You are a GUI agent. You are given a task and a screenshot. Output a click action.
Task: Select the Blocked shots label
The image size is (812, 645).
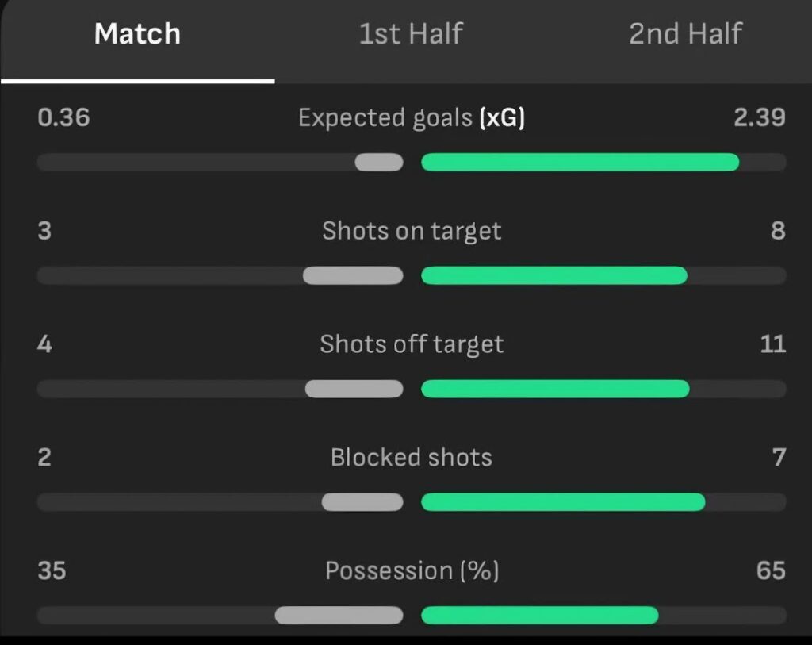(x=412, y=458)
